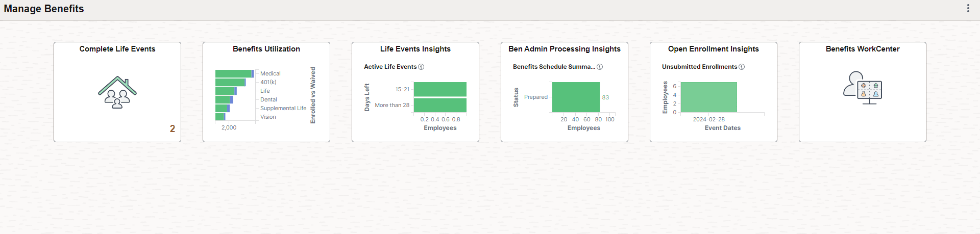Click the 15-21 days left bar

440,89
